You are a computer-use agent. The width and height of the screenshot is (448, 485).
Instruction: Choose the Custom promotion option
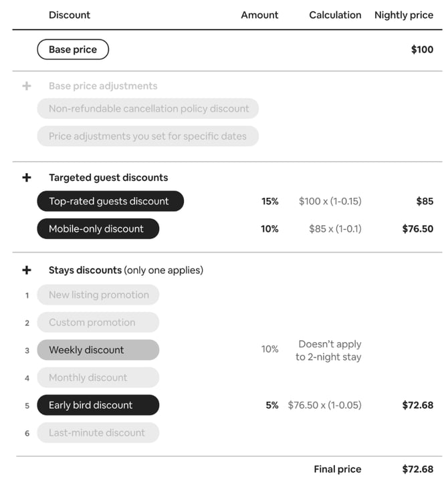(x=98, y=322)
